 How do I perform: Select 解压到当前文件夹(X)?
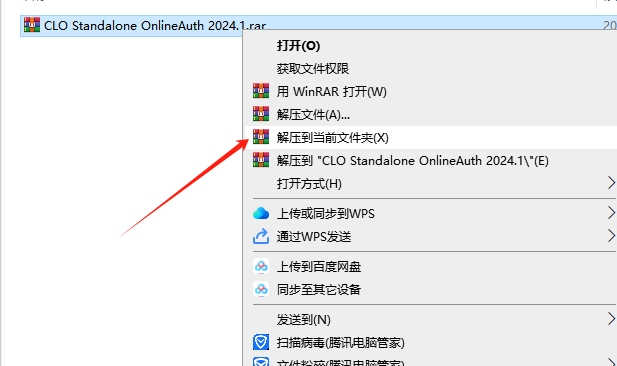(333, 138)
